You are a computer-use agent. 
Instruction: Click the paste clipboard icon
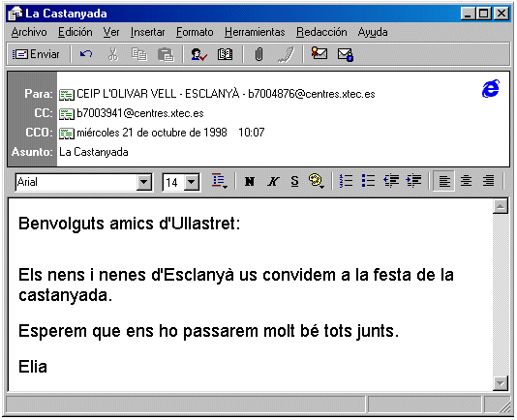click(x=166, y=54)
